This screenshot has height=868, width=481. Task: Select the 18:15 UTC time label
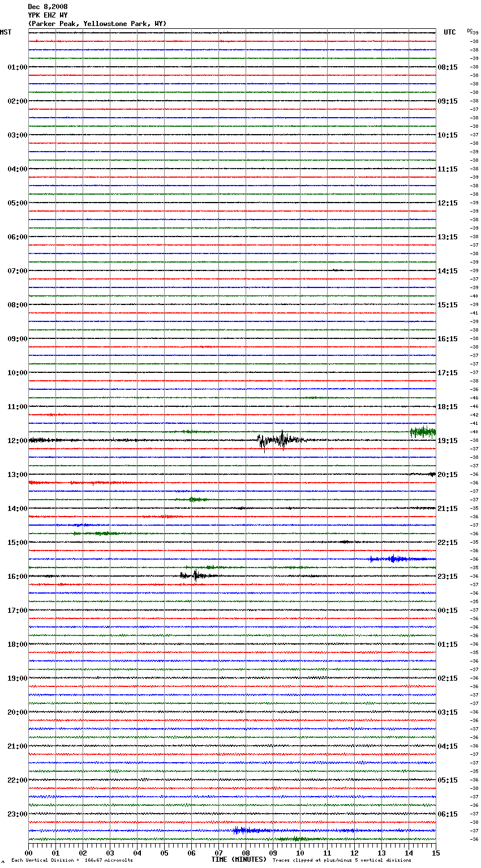448,407
